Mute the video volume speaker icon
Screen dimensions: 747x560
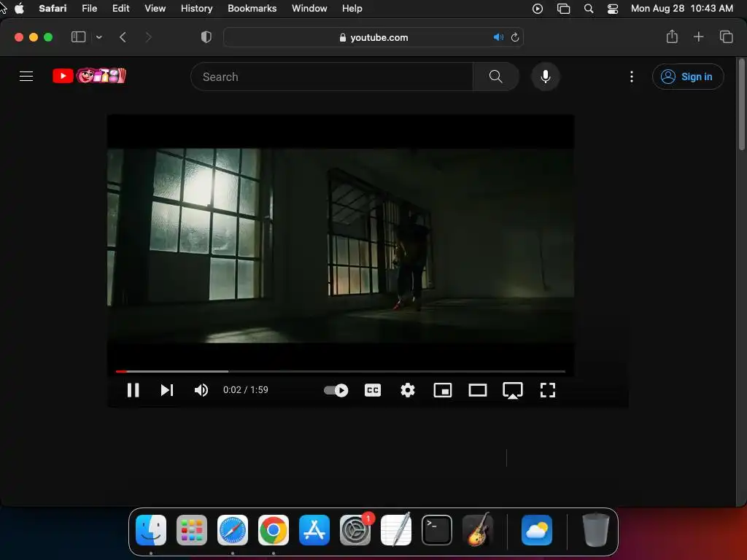pyautogui.click(x=201, y=390)
